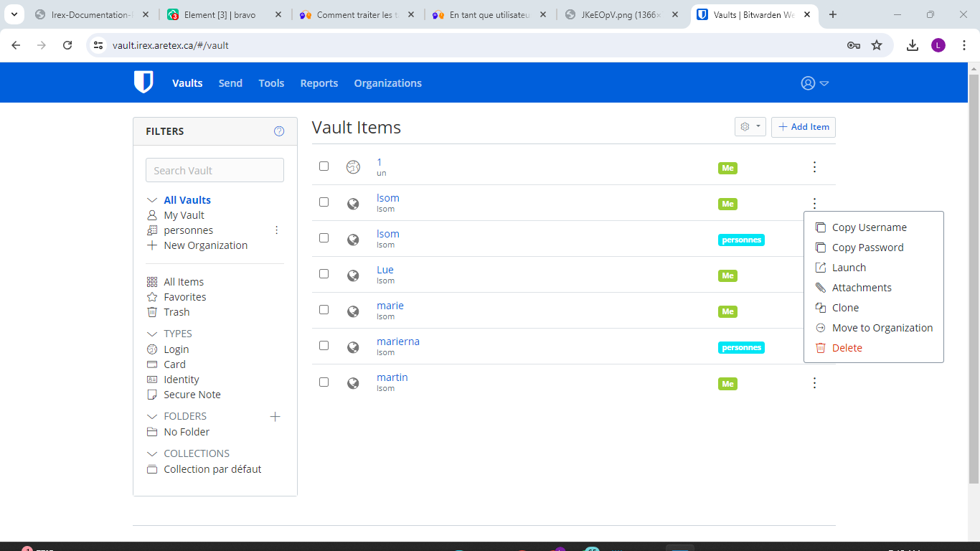
Task: Click the Bitwarden shield logo
Action: pos(143,83)
